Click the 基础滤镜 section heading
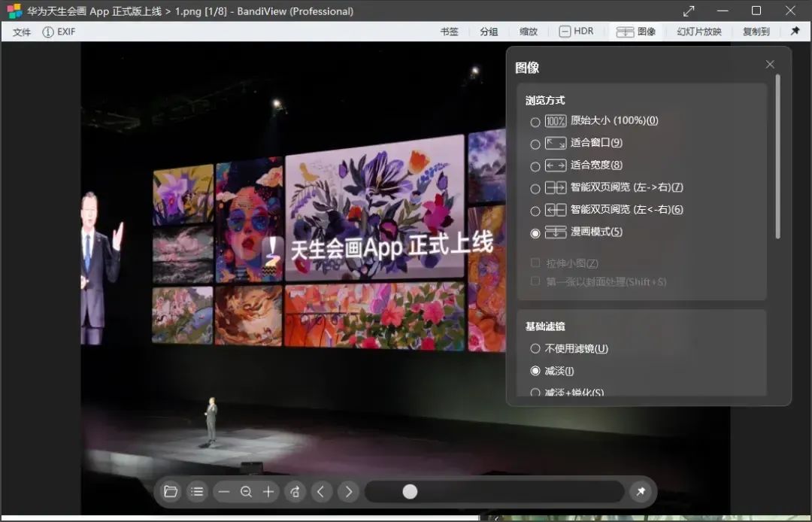Screen dimensions: 812x522 pos(545,326)
